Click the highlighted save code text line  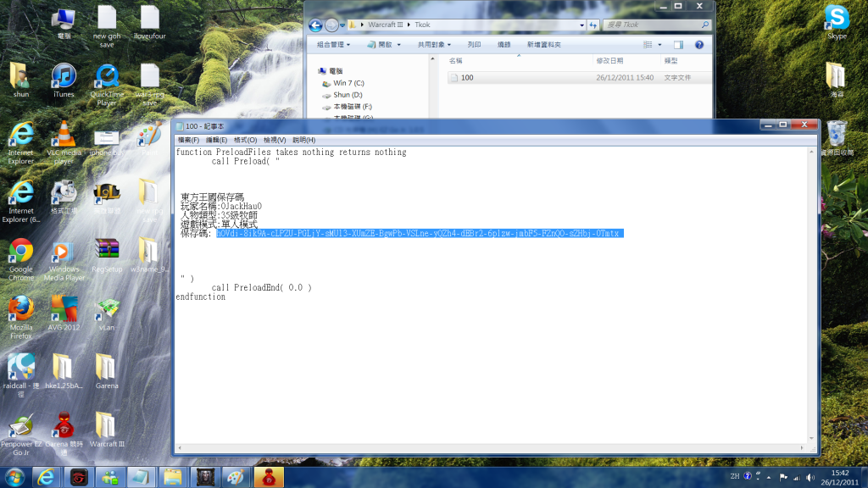(x=420, y=234)
